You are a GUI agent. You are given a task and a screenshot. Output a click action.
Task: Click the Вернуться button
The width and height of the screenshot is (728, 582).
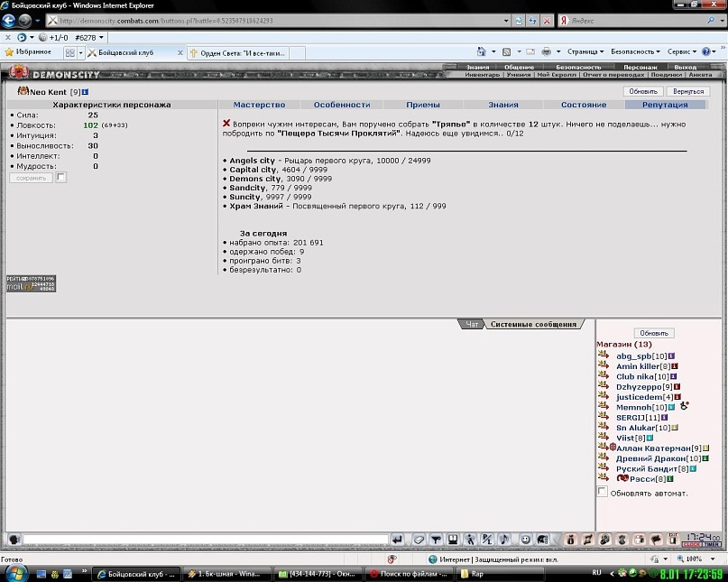point(688,91)
